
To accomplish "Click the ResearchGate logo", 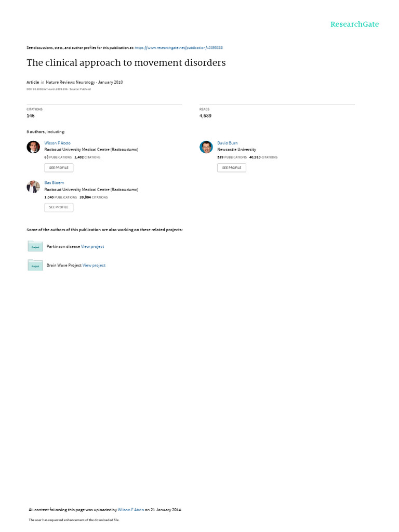I will [x=354, y=24].
